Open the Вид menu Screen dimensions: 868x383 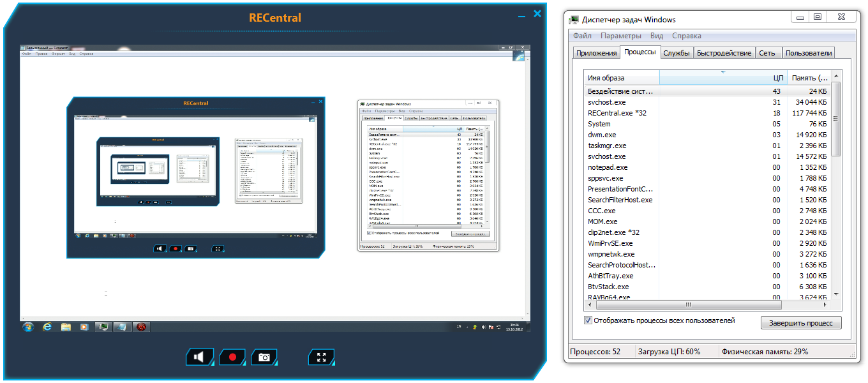(657, 36)
